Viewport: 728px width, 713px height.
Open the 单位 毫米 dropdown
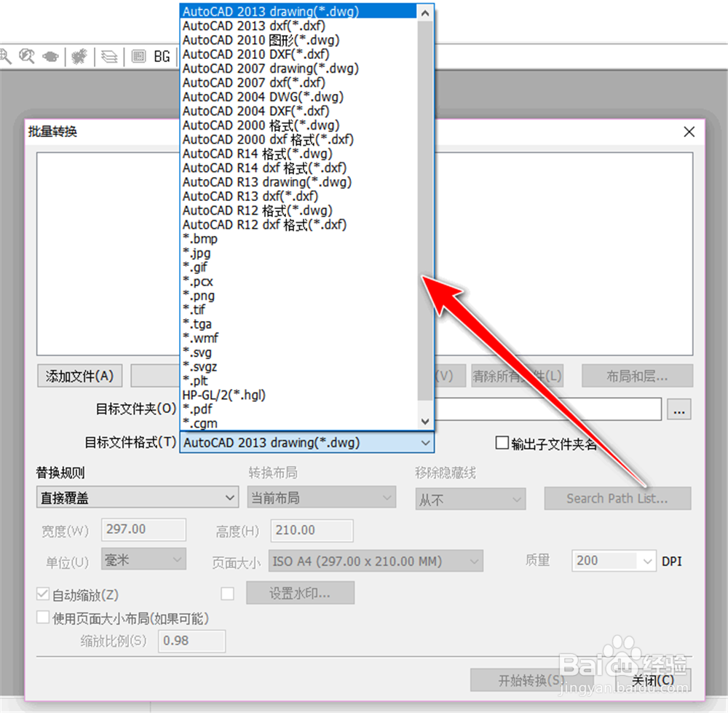click(143, 559)
